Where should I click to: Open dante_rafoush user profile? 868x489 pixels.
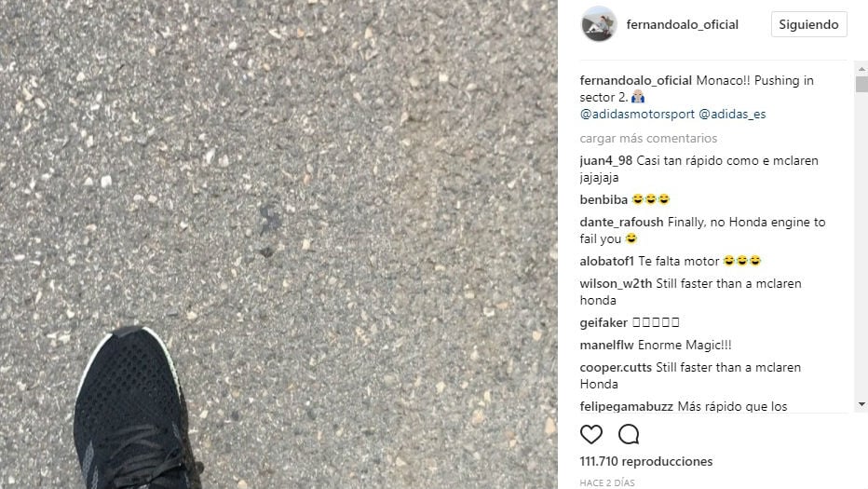tap(621, 222)
